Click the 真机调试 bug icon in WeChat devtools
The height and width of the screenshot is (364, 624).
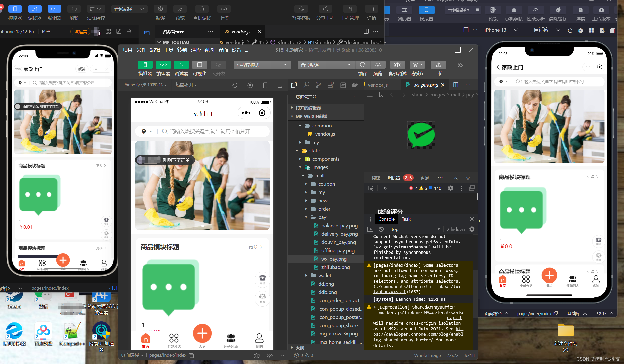click(x=397, y=65)
